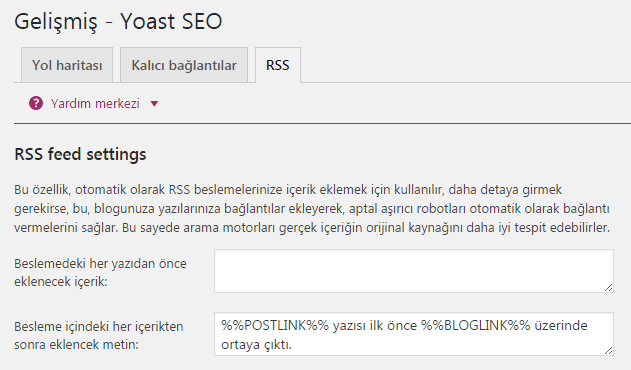631x370 pixels.
Task: Click the label Besleme içindeki her içerikten sonra
Action: pyautogui.click(x=99, y=335)
